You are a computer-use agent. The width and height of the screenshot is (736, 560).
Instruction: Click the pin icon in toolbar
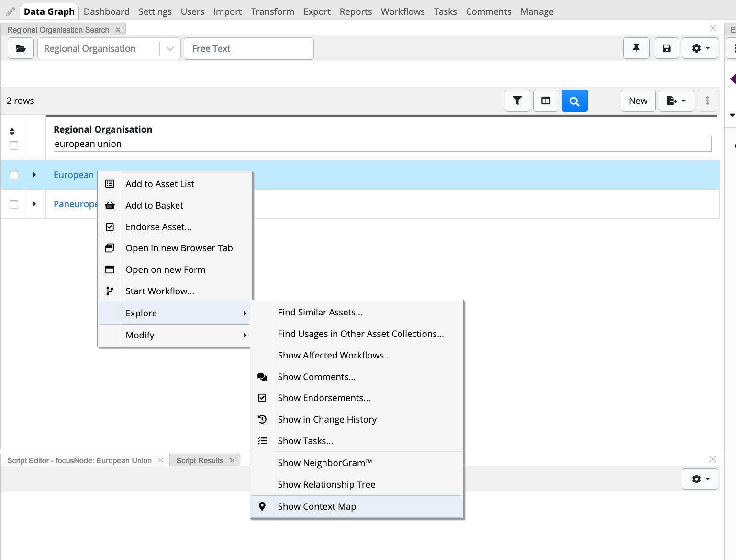tap(636, 48)
